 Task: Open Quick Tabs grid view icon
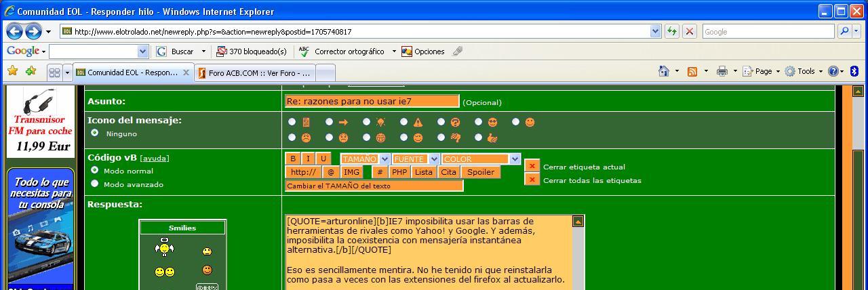pos(54,72)
